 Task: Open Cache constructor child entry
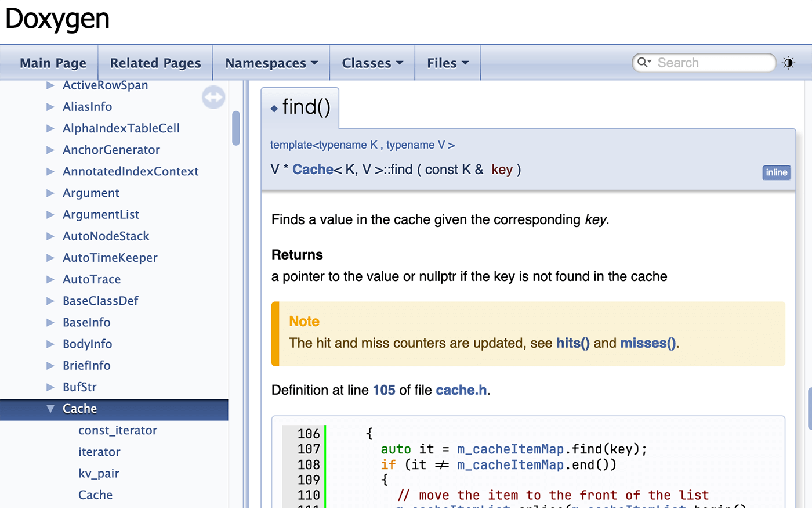tap(95, 495)
